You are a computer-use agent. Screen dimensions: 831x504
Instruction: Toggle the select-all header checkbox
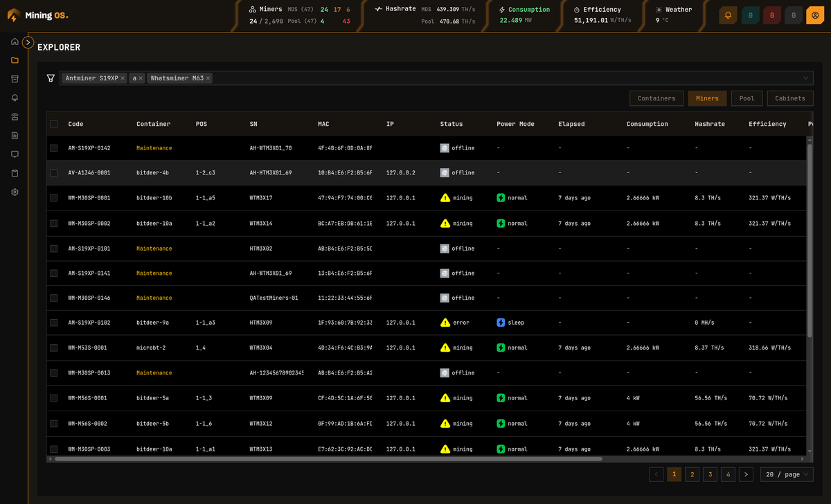tap(54, 124)
